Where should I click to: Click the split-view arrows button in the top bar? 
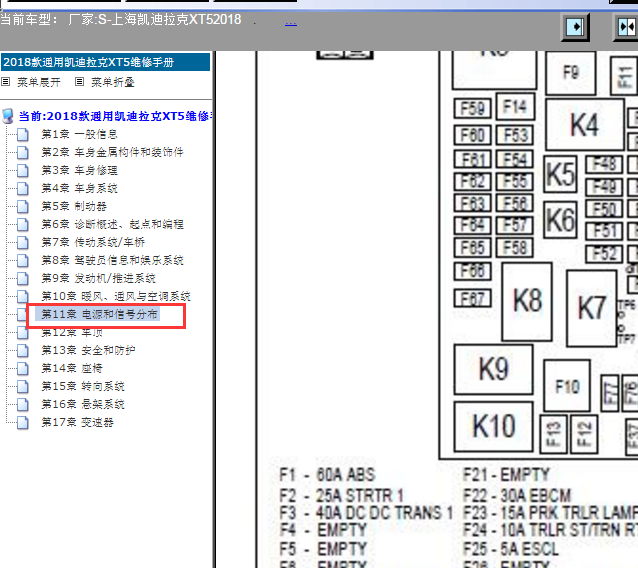(626, 27)
